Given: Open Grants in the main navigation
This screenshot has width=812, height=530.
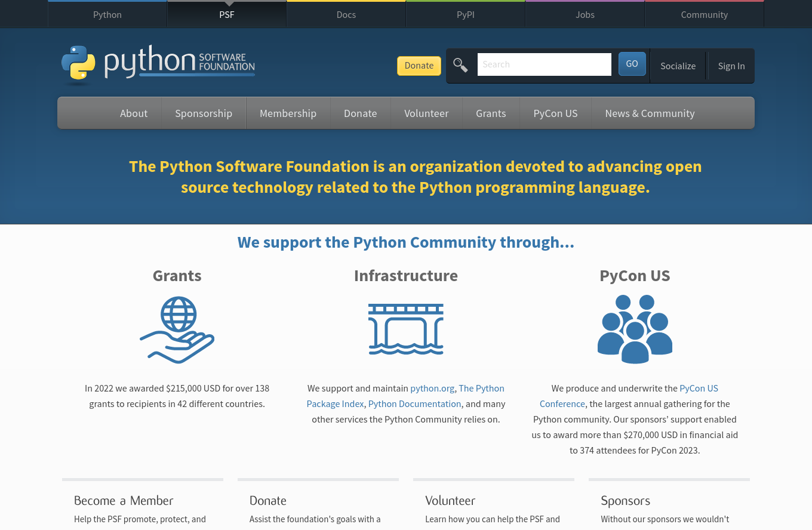Looking at the screenshot, I should click(491, 113).
